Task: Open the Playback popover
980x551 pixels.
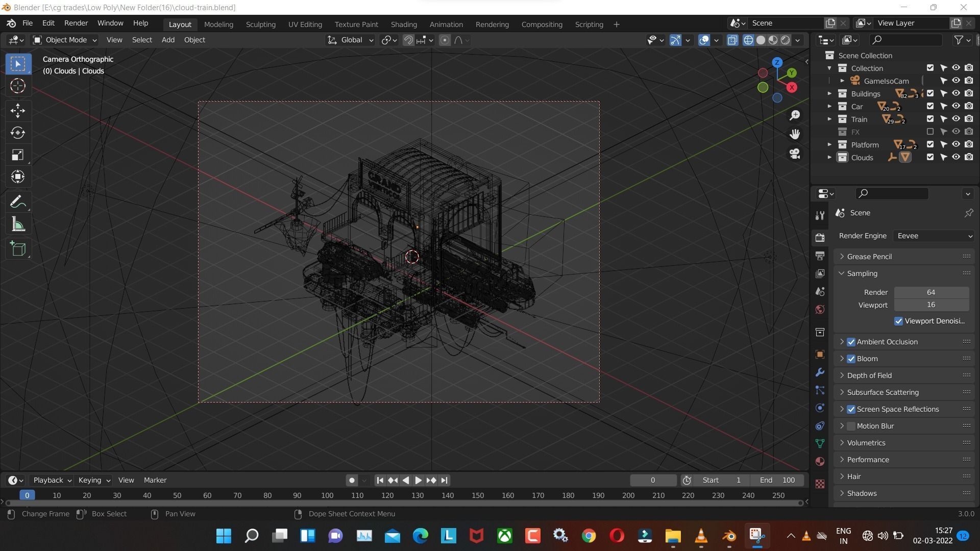Action: point(52,480)
